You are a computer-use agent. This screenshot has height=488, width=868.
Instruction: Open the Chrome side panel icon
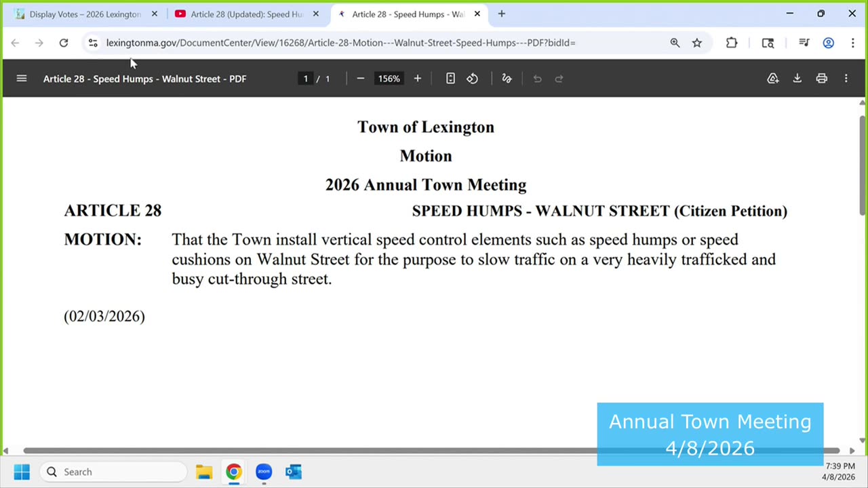[768, 43]
